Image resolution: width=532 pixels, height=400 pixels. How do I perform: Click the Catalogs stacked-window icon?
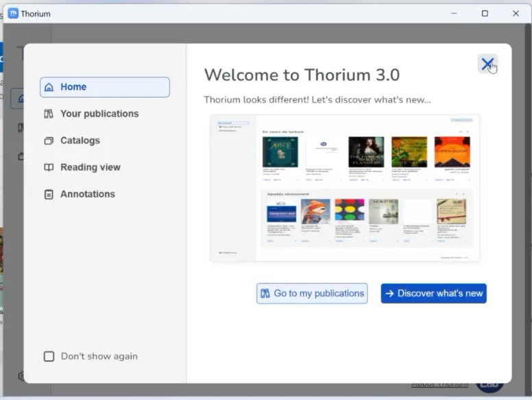pos(49,141)
